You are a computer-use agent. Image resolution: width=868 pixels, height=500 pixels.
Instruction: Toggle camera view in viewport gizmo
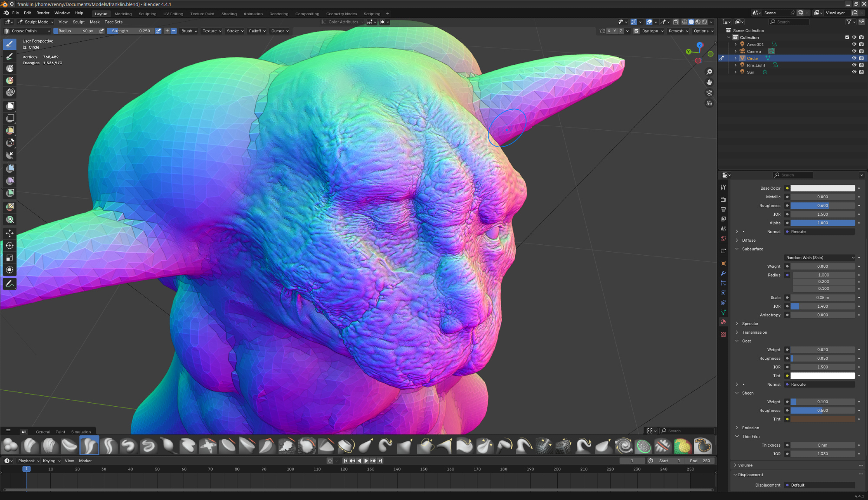coord(709,93)
